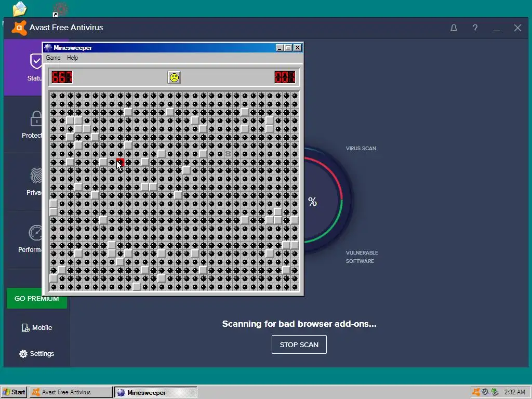Open Avast help question mark

(475, 28)
